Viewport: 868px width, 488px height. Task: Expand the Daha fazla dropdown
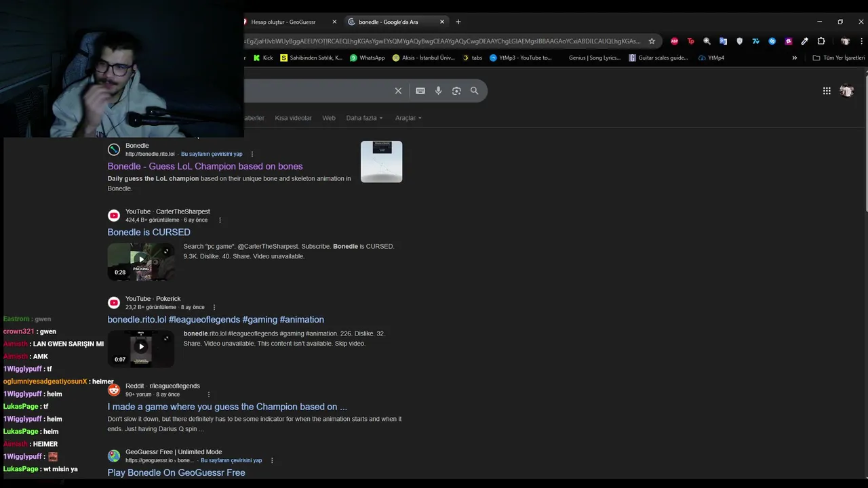(365, 118)
